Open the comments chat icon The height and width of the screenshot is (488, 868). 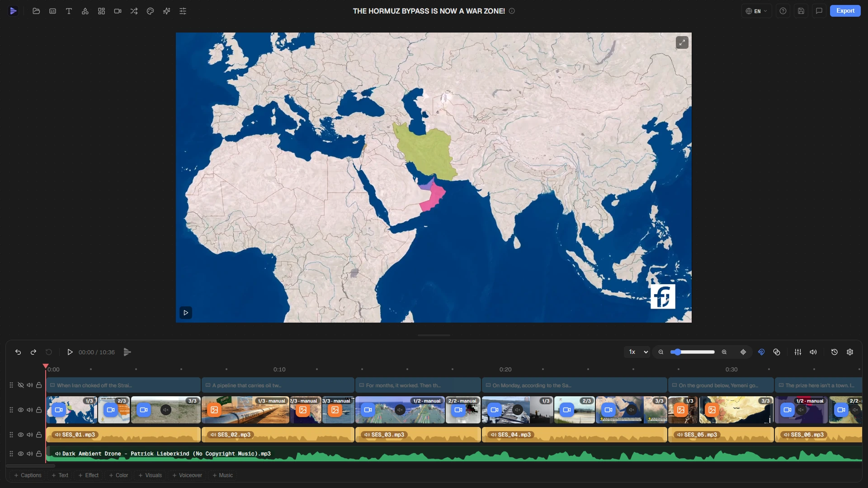click(819, 11)
